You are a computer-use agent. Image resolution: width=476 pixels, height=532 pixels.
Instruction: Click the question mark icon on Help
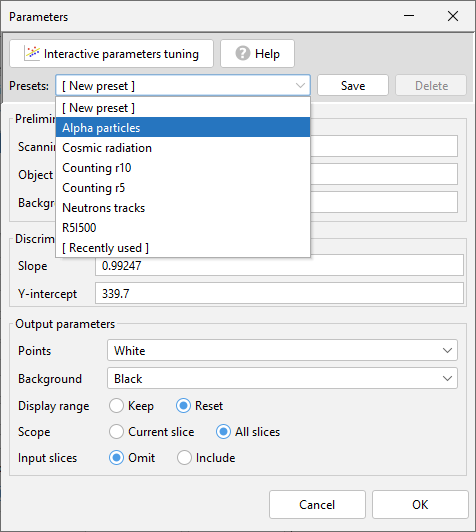pyautogui.click(x=243, y=53)
